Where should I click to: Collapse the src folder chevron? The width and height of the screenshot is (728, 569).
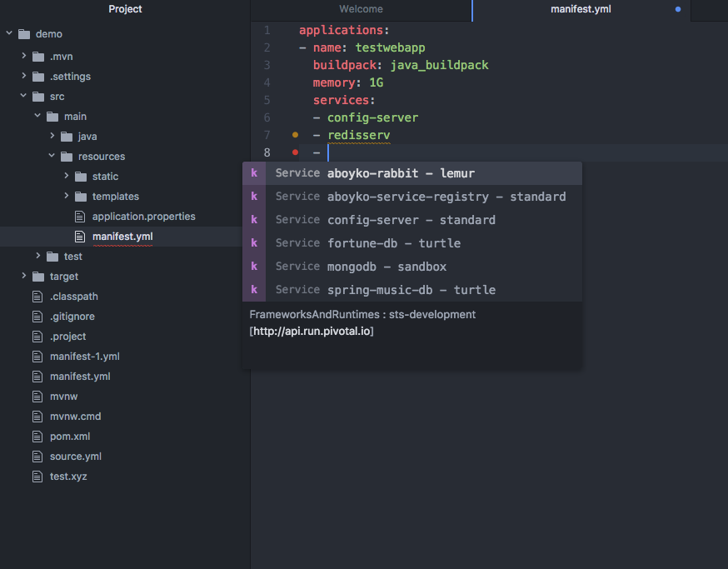(23, 96)
